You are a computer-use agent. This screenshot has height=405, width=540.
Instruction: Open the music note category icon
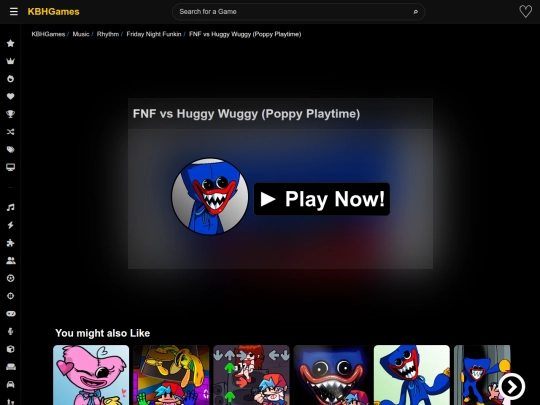pos(11,207)
